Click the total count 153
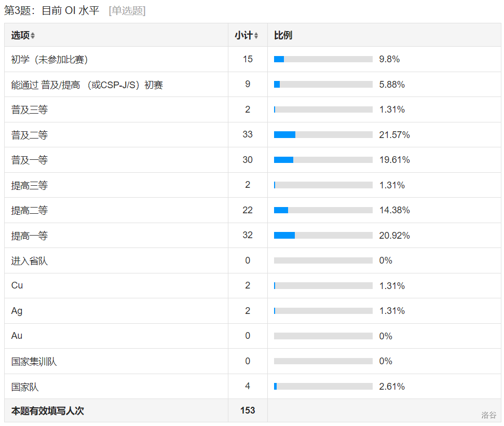504x426 pixels. pos(248,410)
